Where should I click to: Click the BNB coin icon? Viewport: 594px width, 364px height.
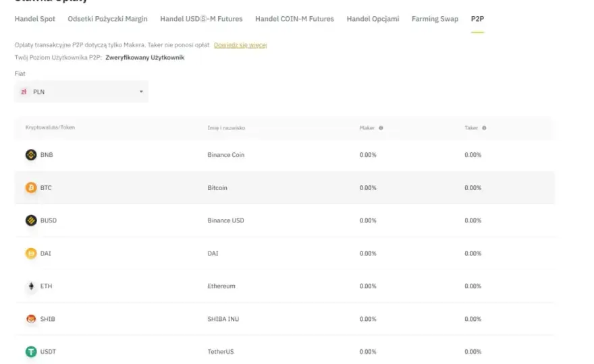pyautogui.click(x=31, y=155)
